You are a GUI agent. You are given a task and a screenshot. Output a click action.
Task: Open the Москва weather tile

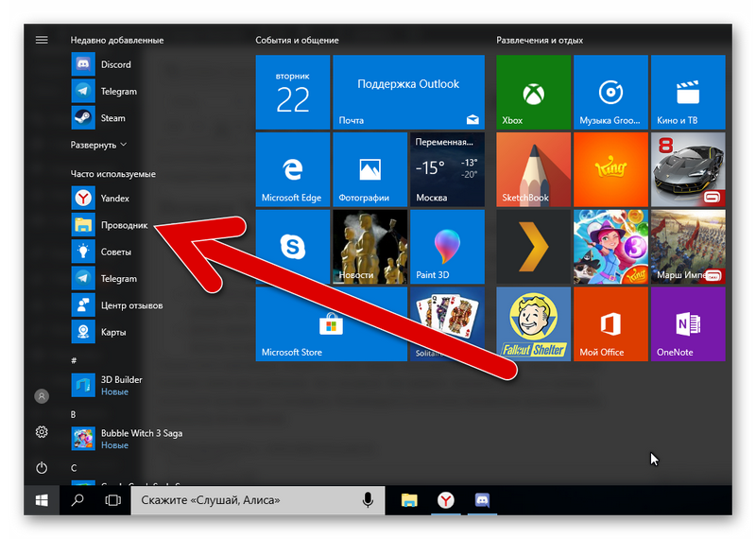tap(447, 169)
